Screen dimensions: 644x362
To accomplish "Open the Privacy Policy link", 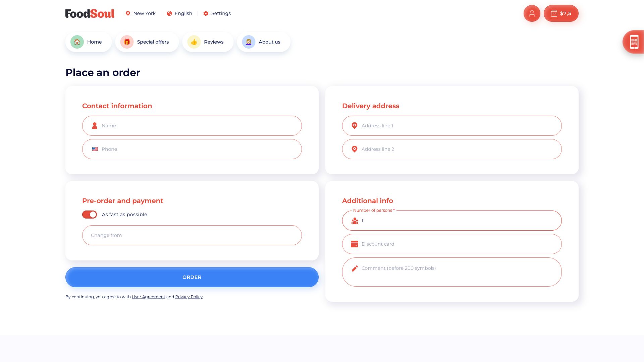I will tap(189, 297).
